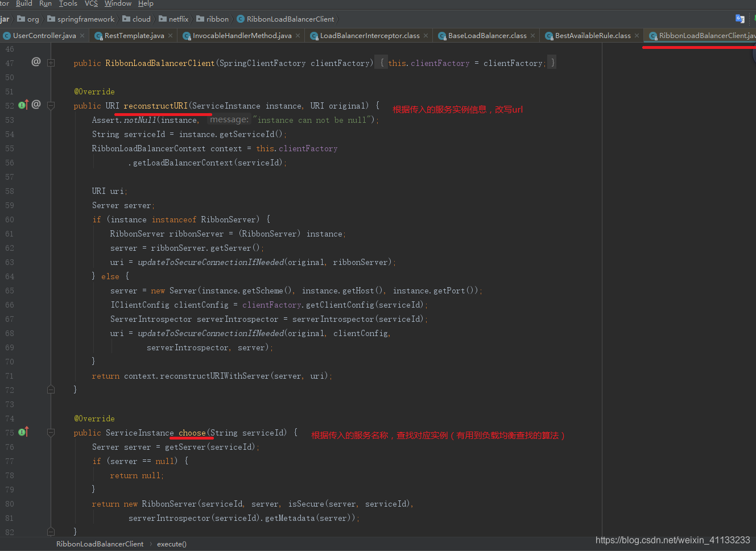Click the LoadBalancerInterceptor.class tab file icon
The height and width of the screenshot is (551, 756).
314,36
